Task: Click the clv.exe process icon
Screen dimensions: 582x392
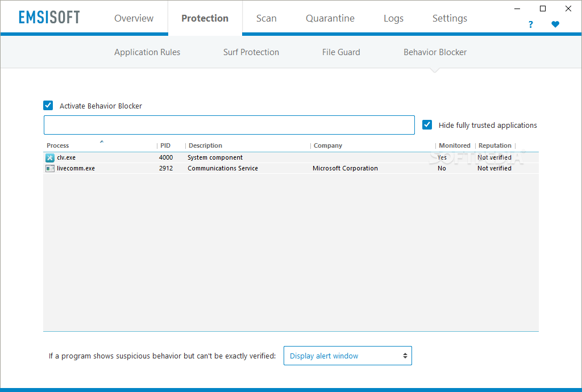Action: pos(49,157)
